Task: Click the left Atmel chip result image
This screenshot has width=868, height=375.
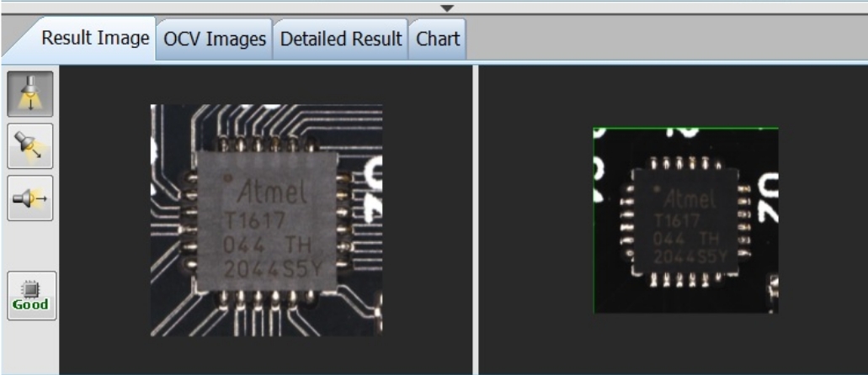Action: coord(266,220)
